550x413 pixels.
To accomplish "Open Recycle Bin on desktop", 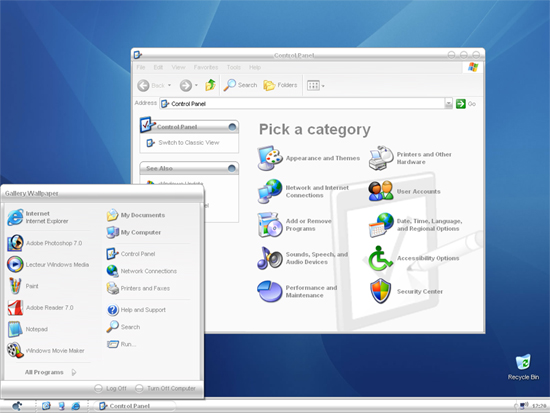I will tap(523, 367).
